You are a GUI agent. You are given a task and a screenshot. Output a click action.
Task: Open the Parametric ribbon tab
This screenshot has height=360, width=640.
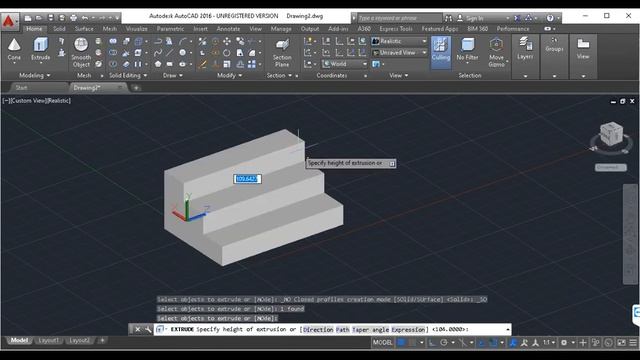[x=170, y=29]
